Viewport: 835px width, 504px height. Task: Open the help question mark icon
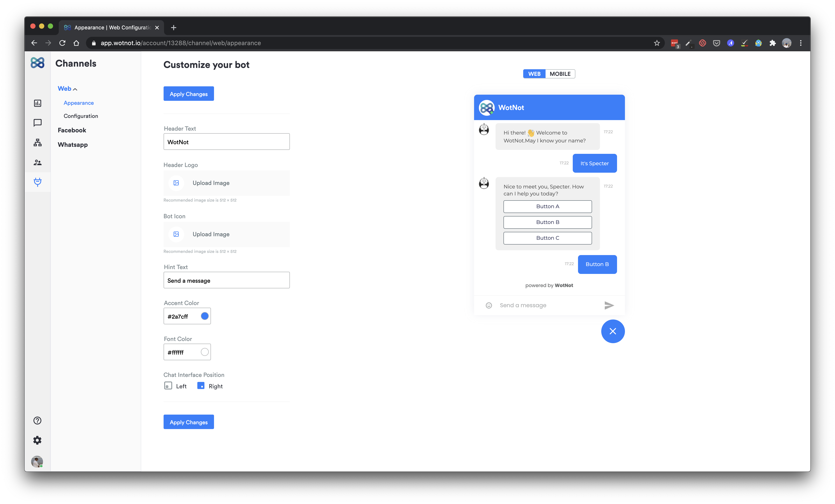38,420
